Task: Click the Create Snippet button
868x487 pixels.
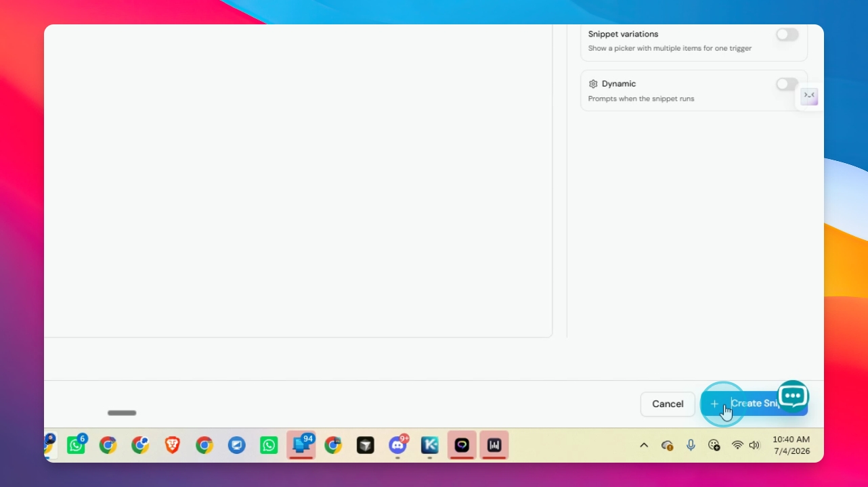Action: 754,404
